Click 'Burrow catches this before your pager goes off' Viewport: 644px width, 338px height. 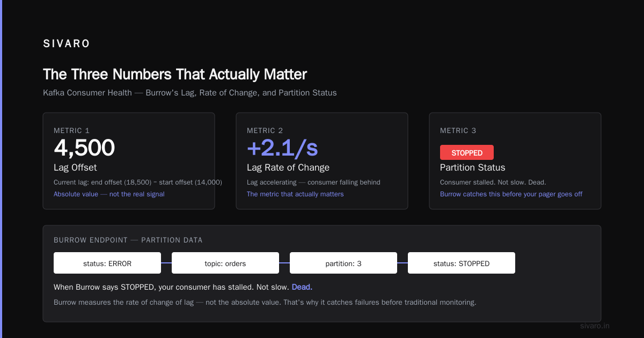[x=511, y=194]
